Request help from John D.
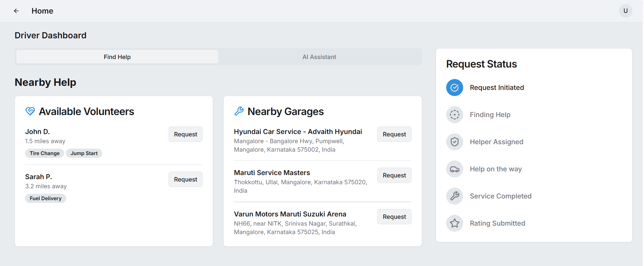 click(185, 134)
